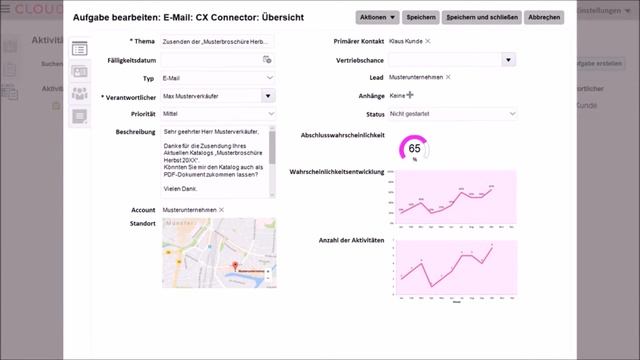Click inside the Beschreibung text area

[215, 162]
